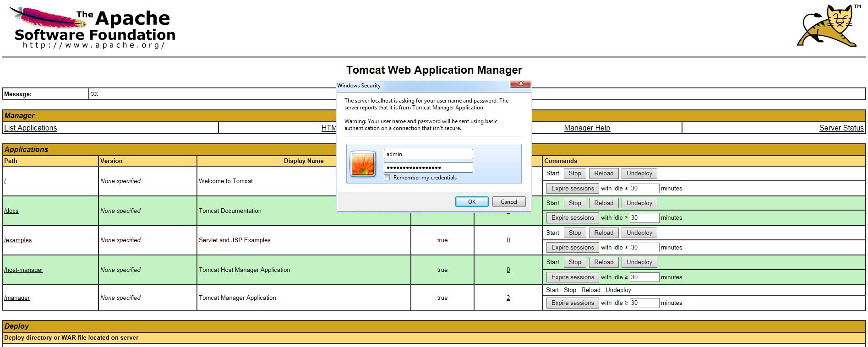Expire sessions for /docs application
The height and width of the screenshot is (347, 868).
(x=573, y=218)
